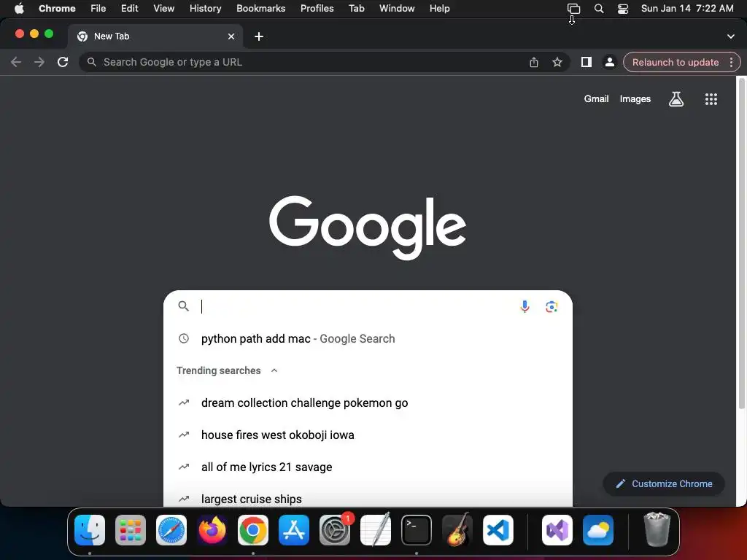Click the back navigation arrow
The image size is (747, 560).
pos(16,63)
